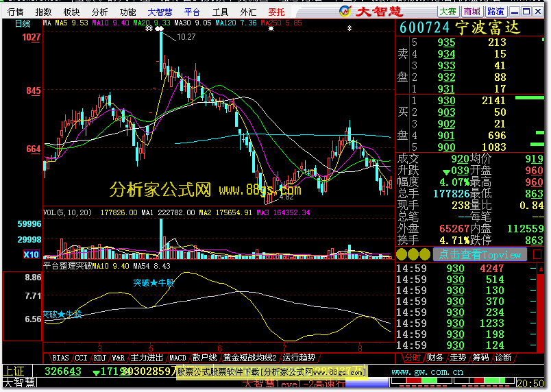Viewport: 551px width, 392px height.
Task: Click the 10.27 high price marker
Action: click(186, 37)
